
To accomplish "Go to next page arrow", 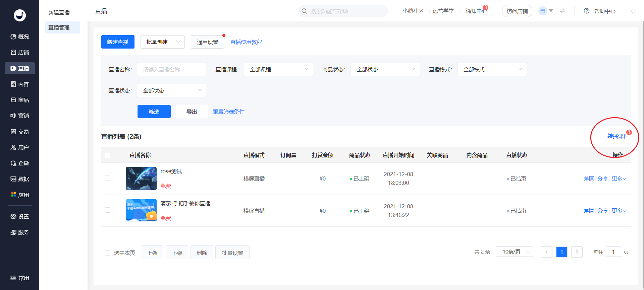I will (577, 252).
